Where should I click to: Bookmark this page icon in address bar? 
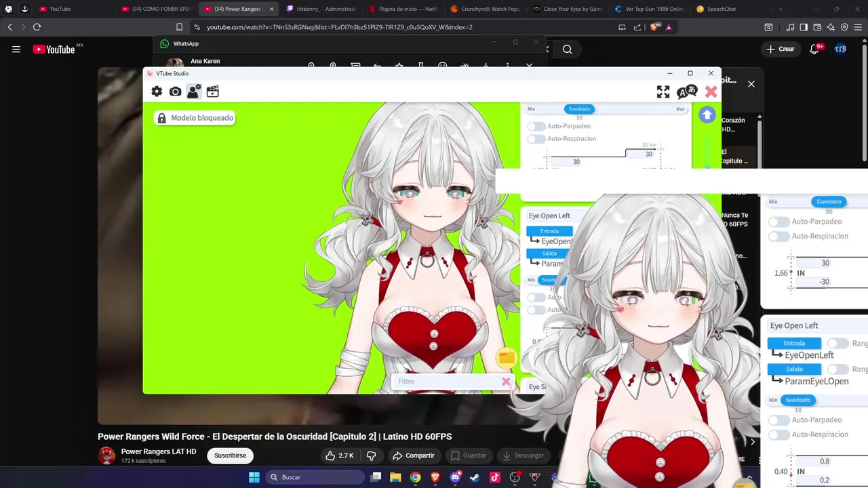(x=179, y=27)
